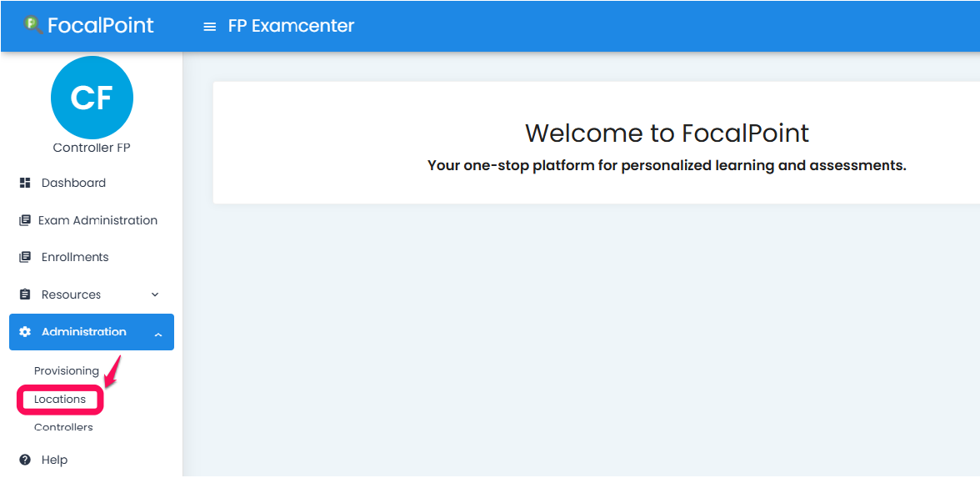Click the Enrollments library icon

click(25, 257)
